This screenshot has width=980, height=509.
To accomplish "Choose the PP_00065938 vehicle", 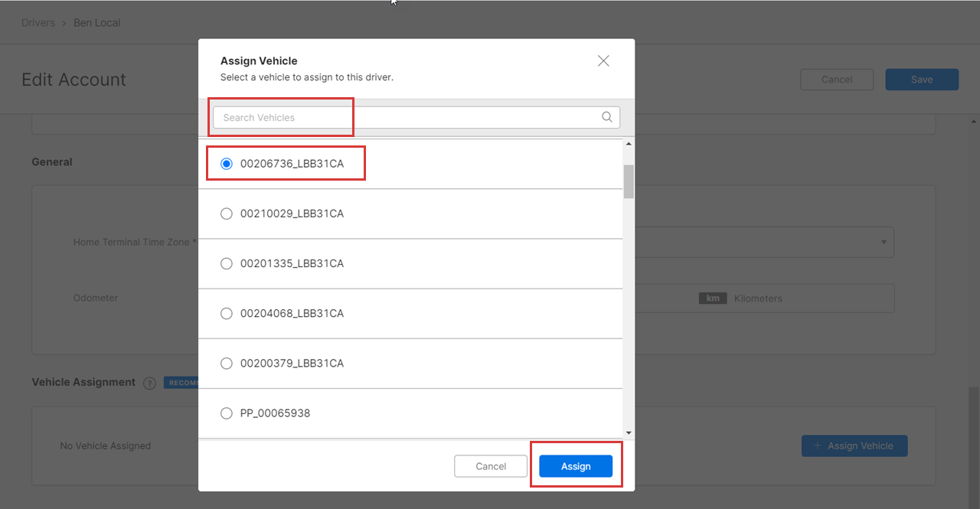I will tap(227, 413).
